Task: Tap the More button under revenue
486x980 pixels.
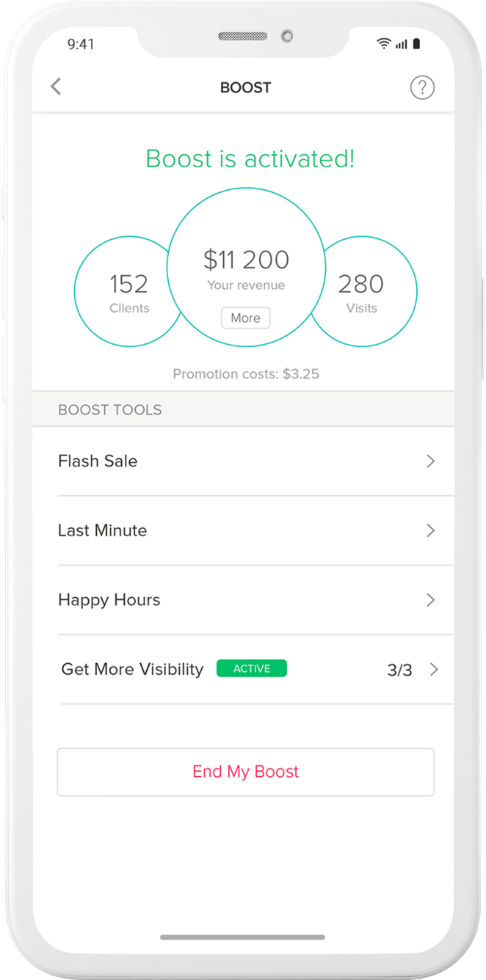Action: click(x=245, y=318)
